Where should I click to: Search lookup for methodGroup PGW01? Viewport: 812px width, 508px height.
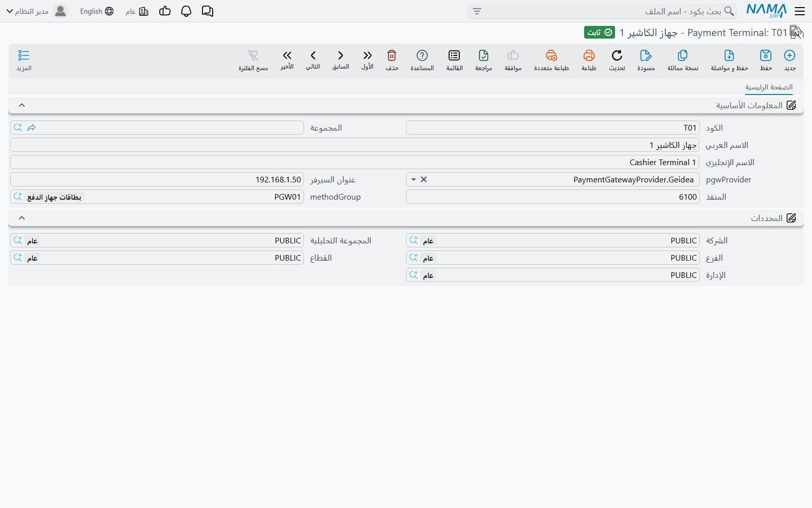pyautogui.click(x=18, y=196)
